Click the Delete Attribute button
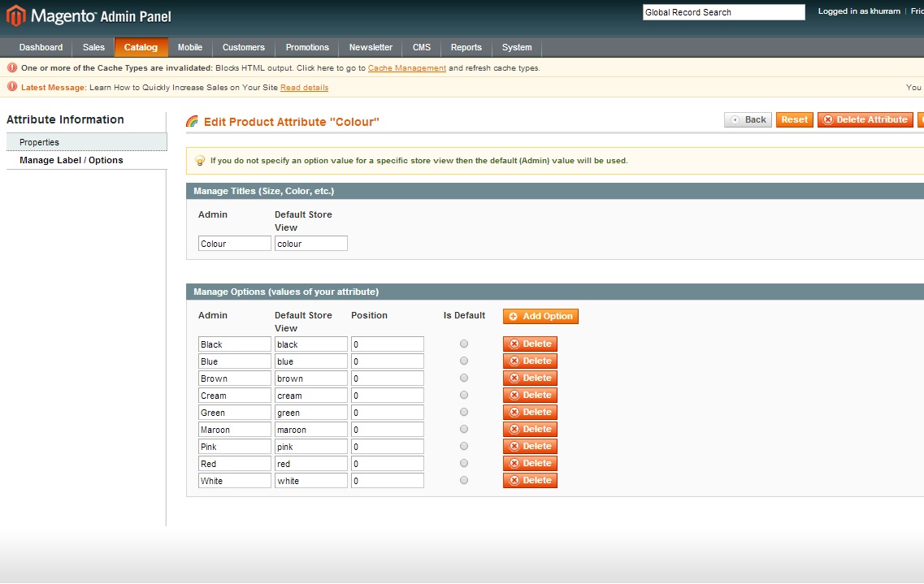 pyautogui.click(x=865, y=119)
